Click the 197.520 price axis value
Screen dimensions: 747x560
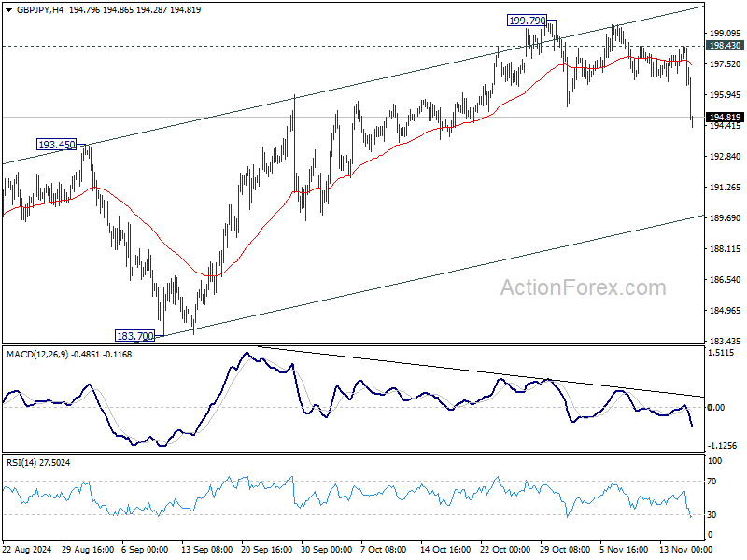(x=726, y=63)
